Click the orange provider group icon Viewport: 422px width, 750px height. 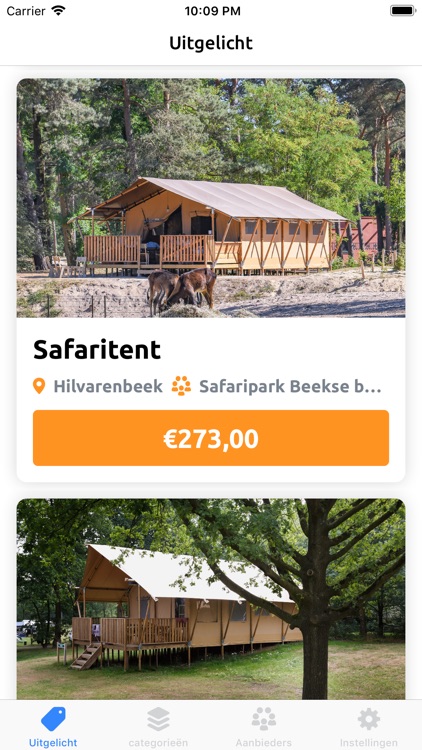click(181, 386)
